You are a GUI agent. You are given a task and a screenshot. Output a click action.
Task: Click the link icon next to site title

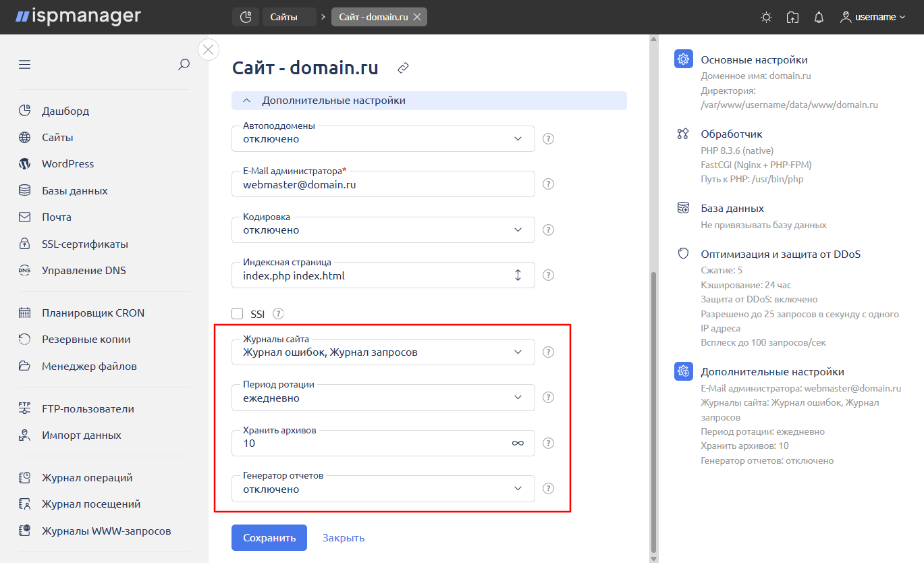tap(403, 68)
